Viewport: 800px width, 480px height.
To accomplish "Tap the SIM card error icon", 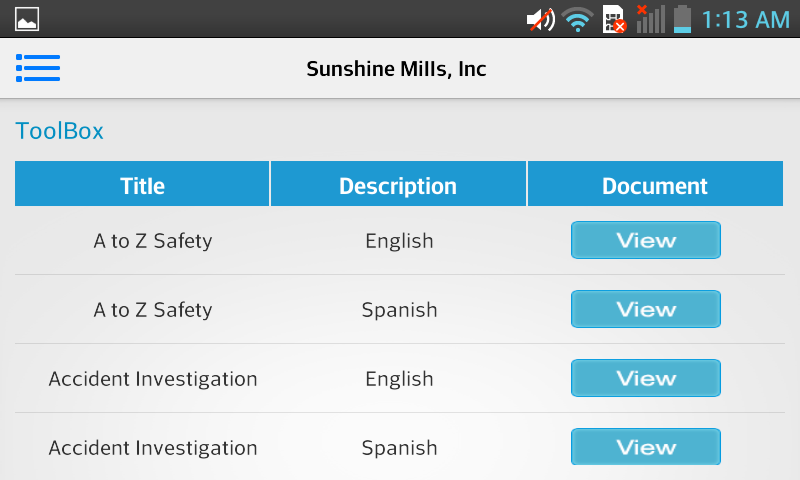I will 614,20.
